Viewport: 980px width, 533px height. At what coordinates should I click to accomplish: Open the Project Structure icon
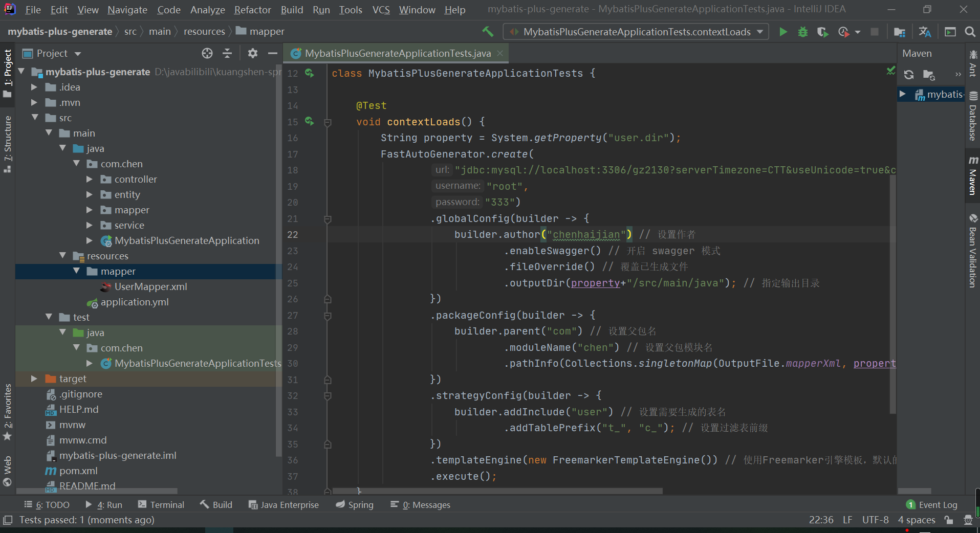click(x=900, y=32)
